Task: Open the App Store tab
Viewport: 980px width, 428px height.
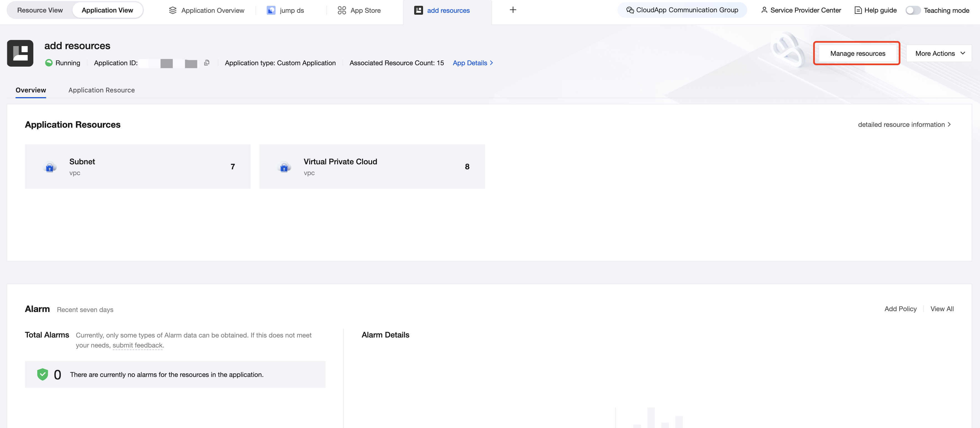Action: pos(359,10)
